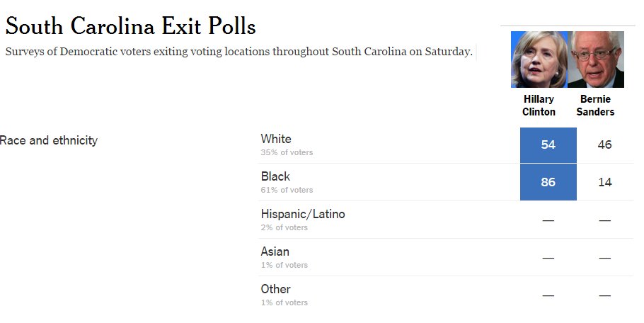This screenshot has width=644, height=323.
Task: Click the blue 54 cell for White voters
Action: pyautogui.click(x=548, y=145)
